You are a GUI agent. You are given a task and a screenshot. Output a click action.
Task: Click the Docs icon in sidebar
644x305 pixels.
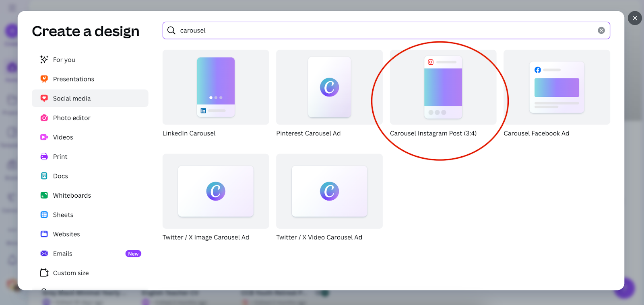(x=44, y=176)
